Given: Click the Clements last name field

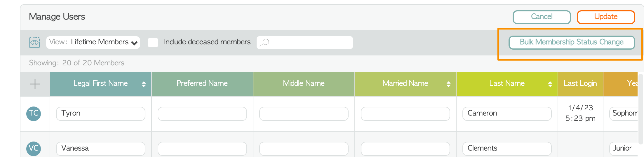Looking at the screenshot, I should pyautogui.click(x=507, y=149).
